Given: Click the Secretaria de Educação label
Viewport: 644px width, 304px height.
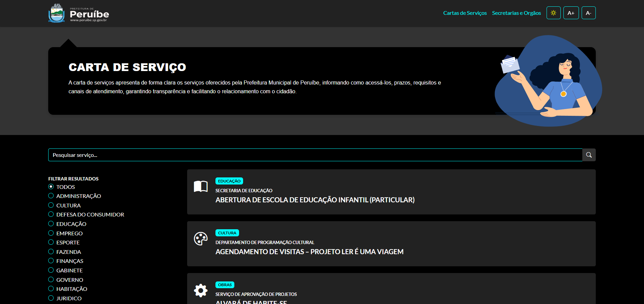Looking at the screenshot, I should (244, 191).
